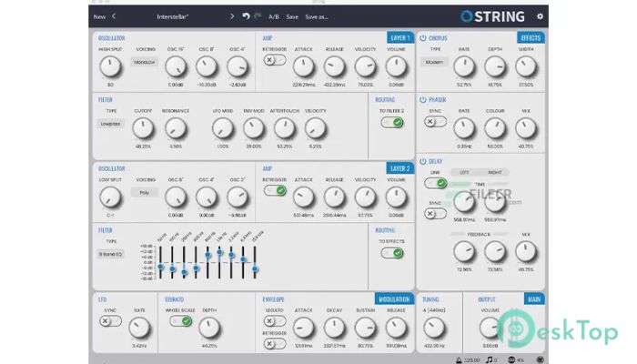Open the settings gear icon
The image size is (637, 364).
pos(540,16)
